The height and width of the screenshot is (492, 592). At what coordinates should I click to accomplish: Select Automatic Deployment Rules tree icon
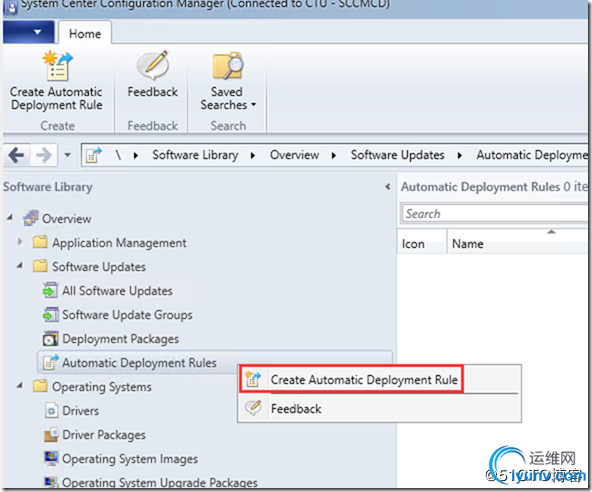pyautogui.click(x=50, y=362)
